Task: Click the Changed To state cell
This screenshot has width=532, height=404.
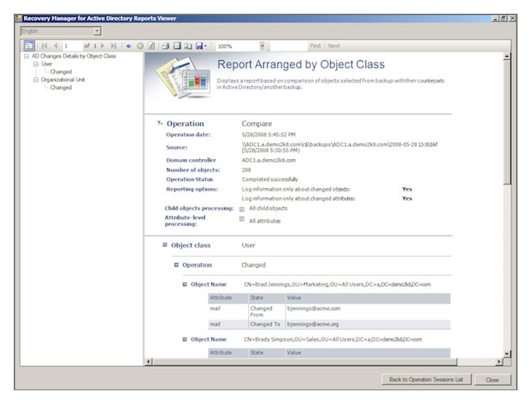Action: (265, 325)
